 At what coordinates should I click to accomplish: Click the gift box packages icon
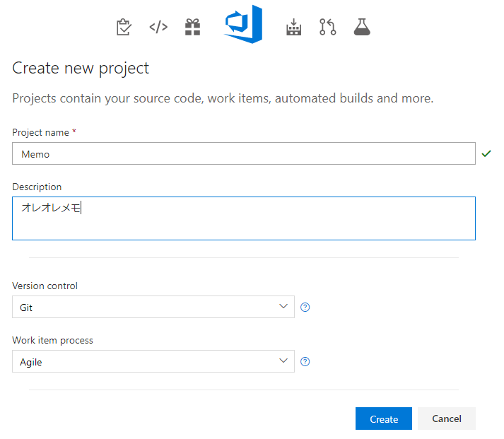pyautogui.click(x=193, y=27)
